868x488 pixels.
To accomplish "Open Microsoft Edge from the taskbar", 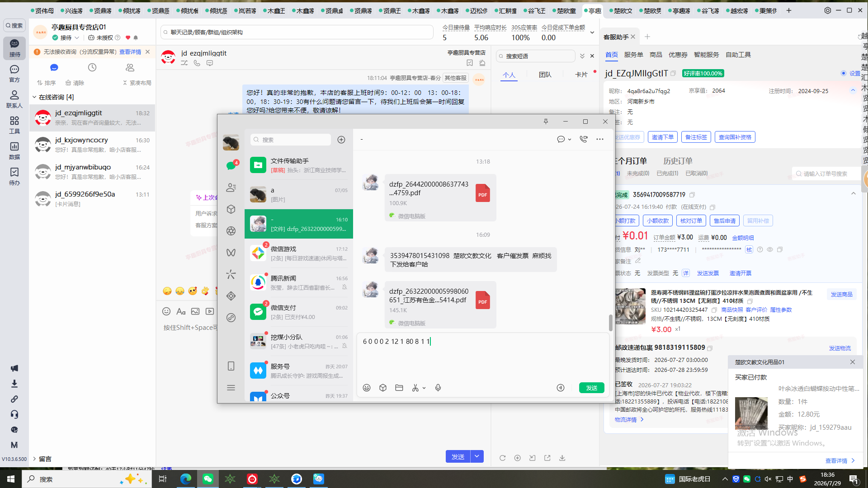I will (x=185, y=479).
